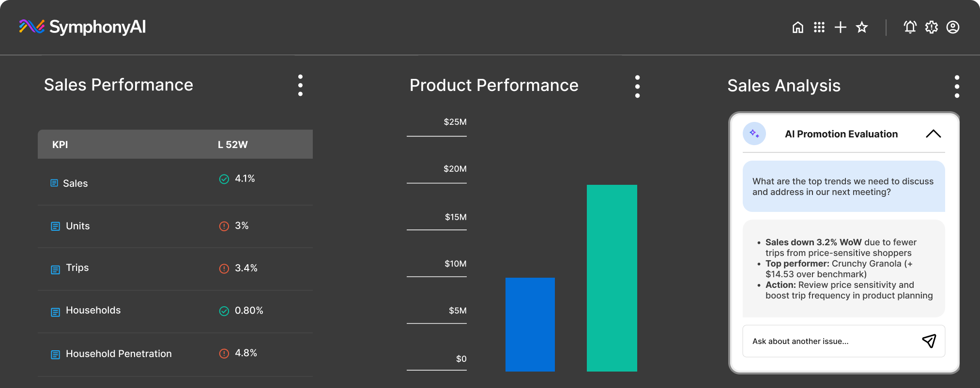This screenshot has width=980, height=388.
Task: Collapse the AI Promotion Evaluation panel
Action: (933, 134)
